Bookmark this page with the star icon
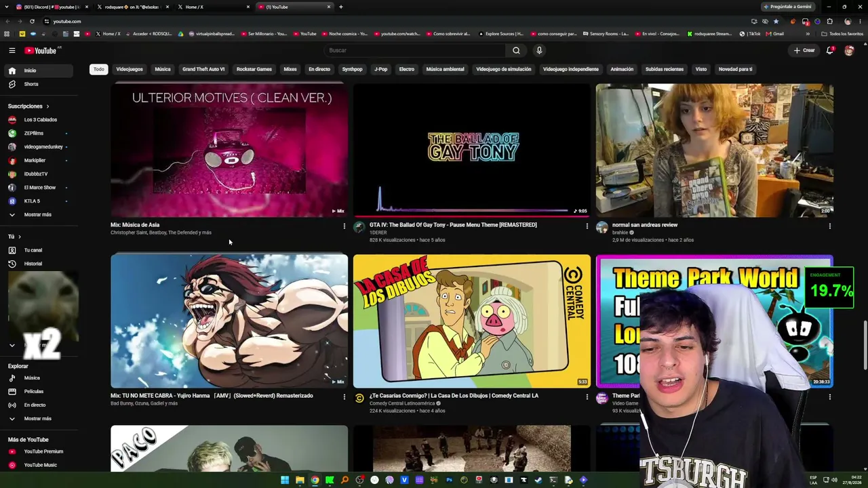Image resolution: width=868 pixels, height=488 pixels. 776,21
